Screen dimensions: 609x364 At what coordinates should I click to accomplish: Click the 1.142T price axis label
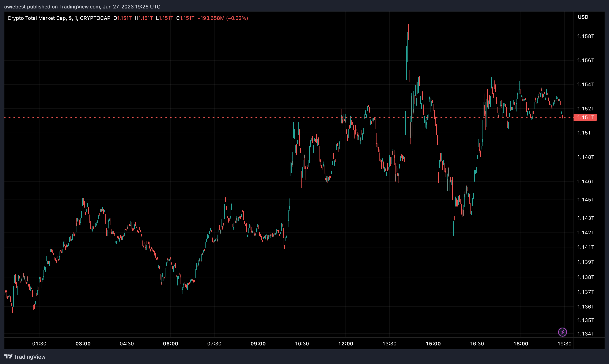pos(586,232)
